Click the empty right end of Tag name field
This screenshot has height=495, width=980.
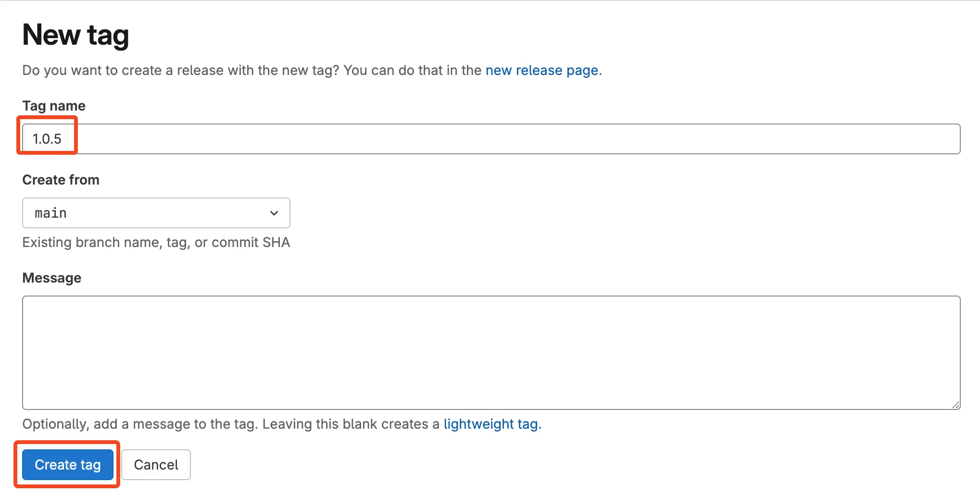click(914, 139)
